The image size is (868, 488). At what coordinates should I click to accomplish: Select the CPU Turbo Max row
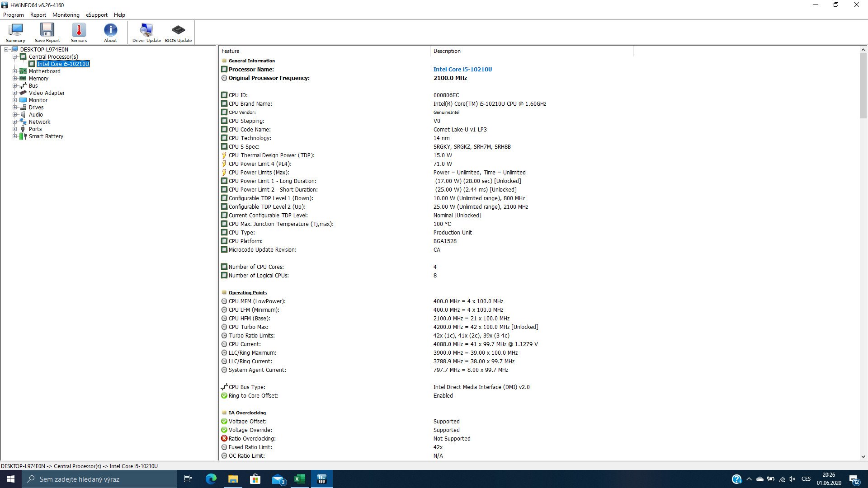(x=538, y=327)
